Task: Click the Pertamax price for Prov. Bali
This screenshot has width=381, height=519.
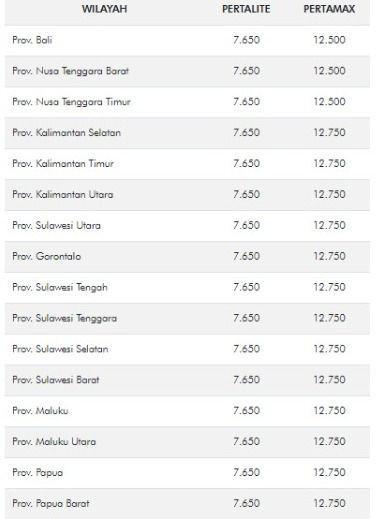Action: (x=329, y=40)
